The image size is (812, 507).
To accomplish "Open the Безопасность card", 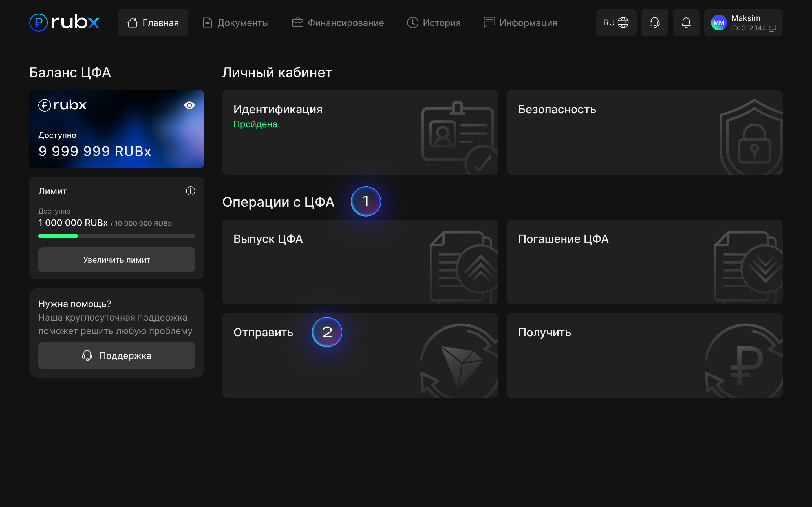I will [x=644, y=132].
